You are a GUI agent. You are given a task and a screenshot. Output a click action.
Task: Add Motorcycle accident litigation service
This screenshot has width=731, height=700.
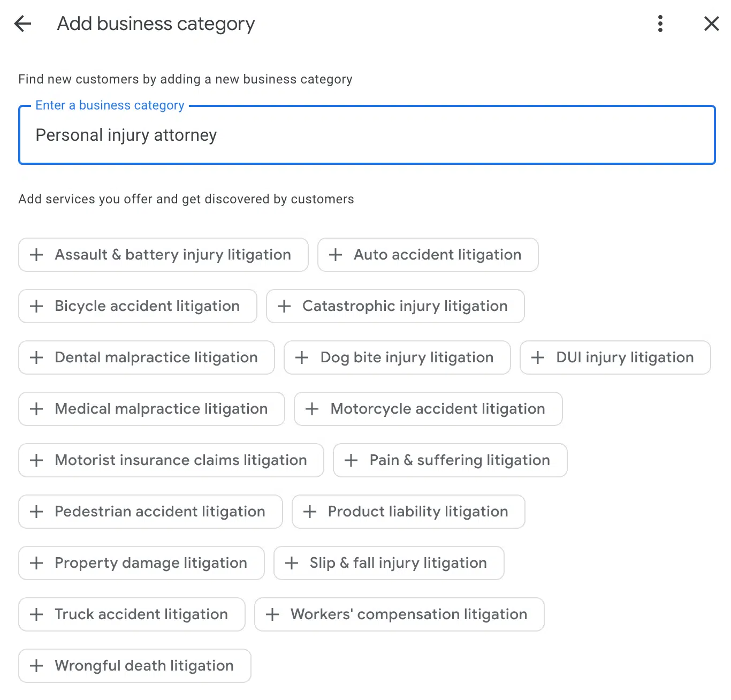(428, 409)
